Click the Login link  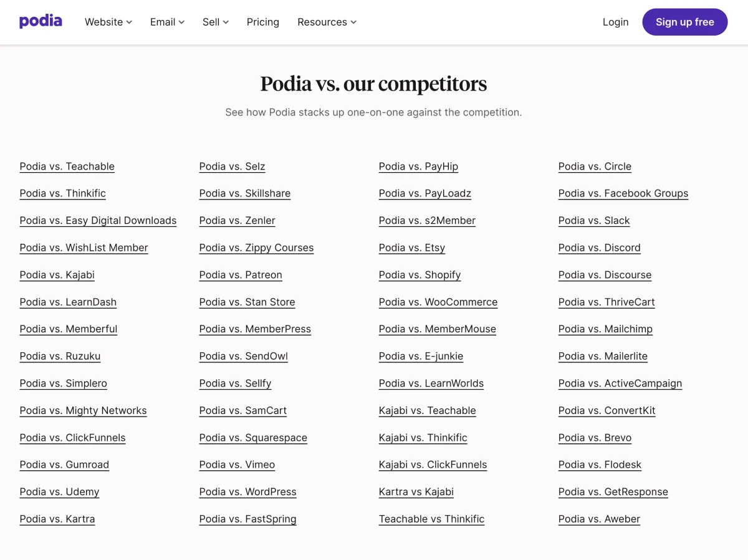point(615,22)
